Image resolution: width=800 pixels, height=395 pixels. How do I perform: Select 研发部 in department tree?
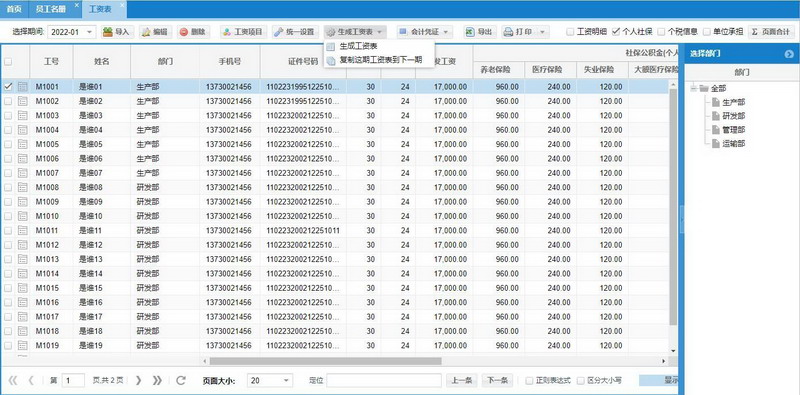(734, 116)
